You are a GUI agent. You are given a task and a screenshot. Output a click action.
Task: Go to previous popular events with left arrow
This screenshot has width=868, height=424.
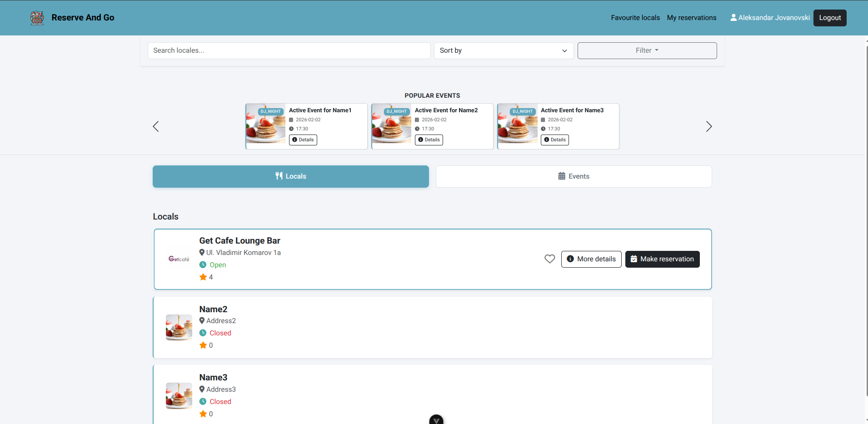156,126
